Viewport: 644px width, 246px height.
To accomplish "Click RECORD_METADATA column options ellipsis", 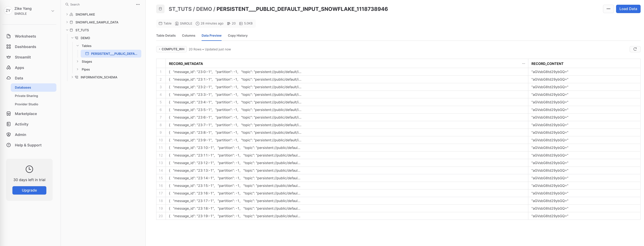I will 523,64.
